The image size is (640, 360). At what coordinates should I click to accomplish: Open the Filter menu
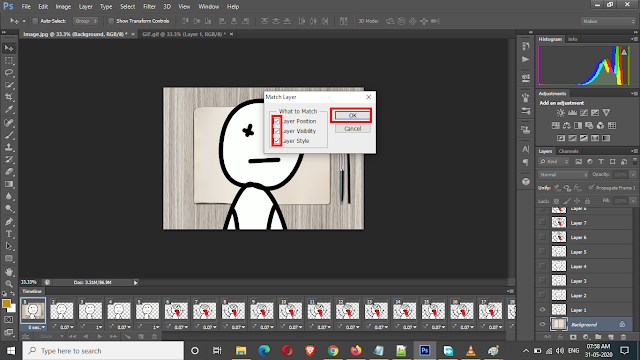(x=149, y=7)
